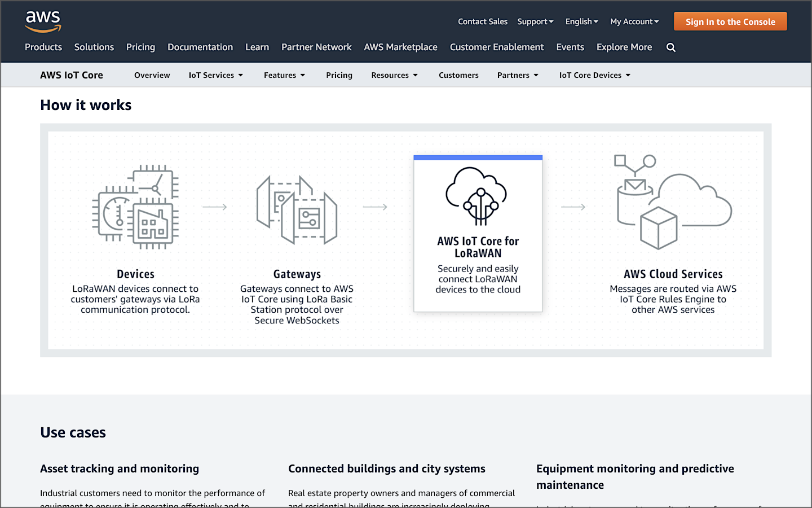Open the English language dropdown
Image resolution: width=812 pixels, height=508 pixels.
pyautogui.click(x=581, y=21)
